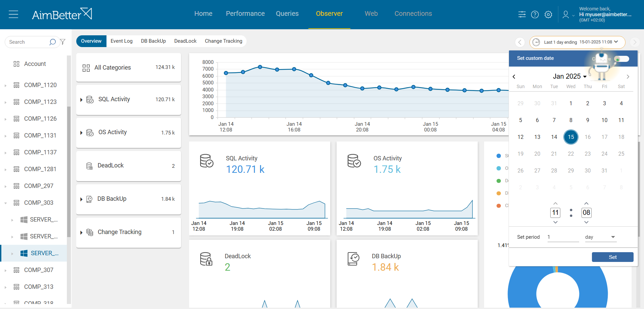
Task: Toggle the switch in Set custom date header
Action: tap(621, 59)
